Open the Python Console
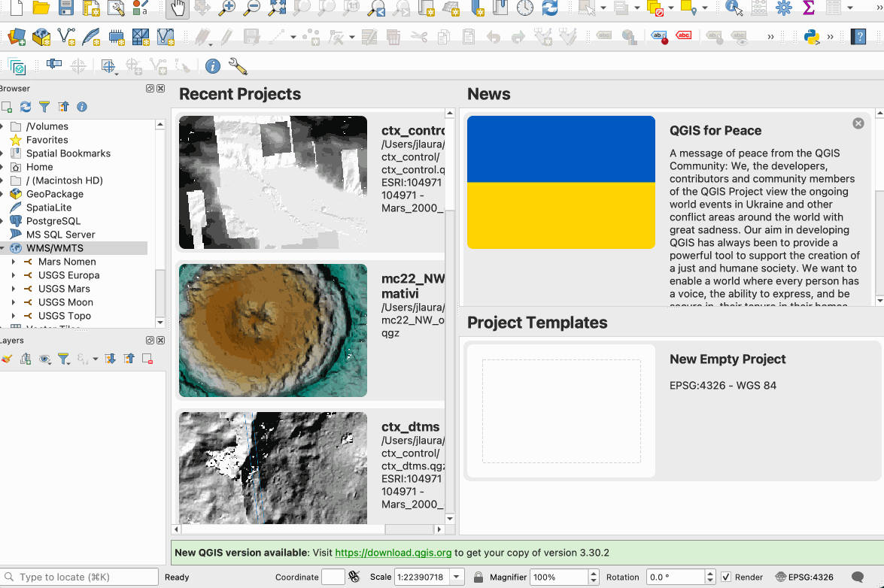The width and height of the screenshot is (884, 588). coord(812,36)
